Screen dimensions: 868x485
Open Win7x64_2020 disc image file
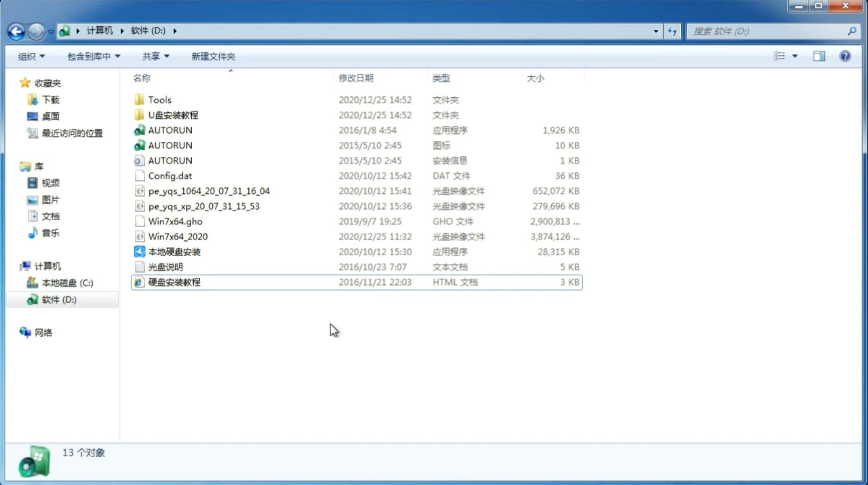coord(177,237)
